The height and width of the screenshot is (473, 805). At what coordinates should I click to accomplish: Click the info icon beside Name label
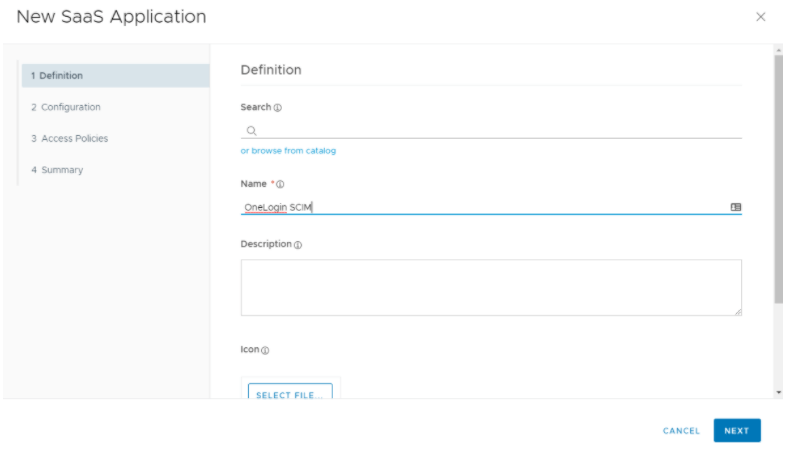point(280,184)
